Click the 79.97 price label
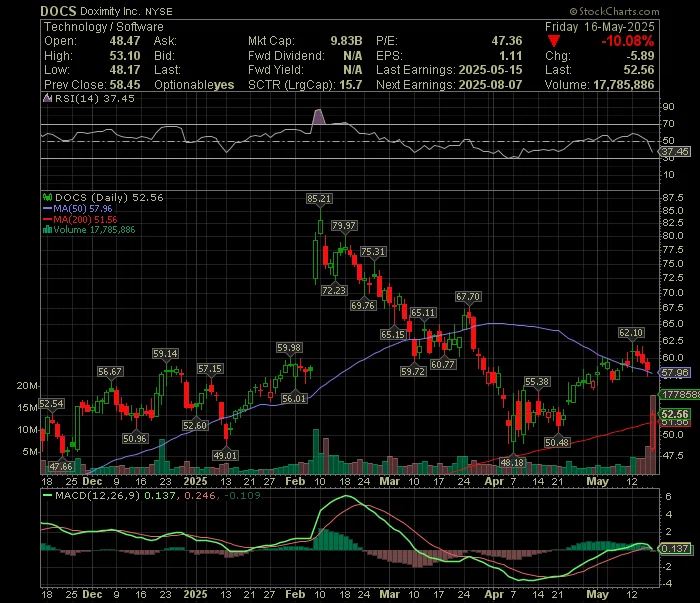 (x=344, y=225)
